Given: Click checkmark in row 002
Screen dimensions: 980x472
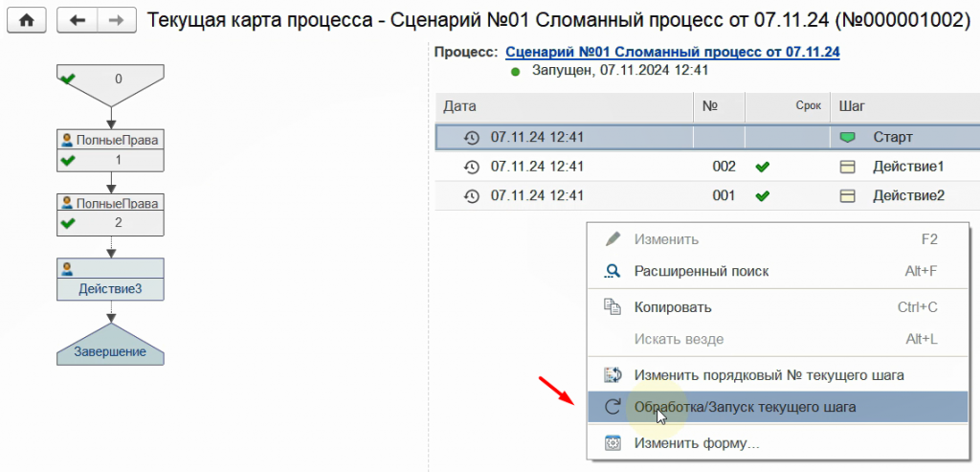Looking at the screenshot, I should tap(762, 167).
